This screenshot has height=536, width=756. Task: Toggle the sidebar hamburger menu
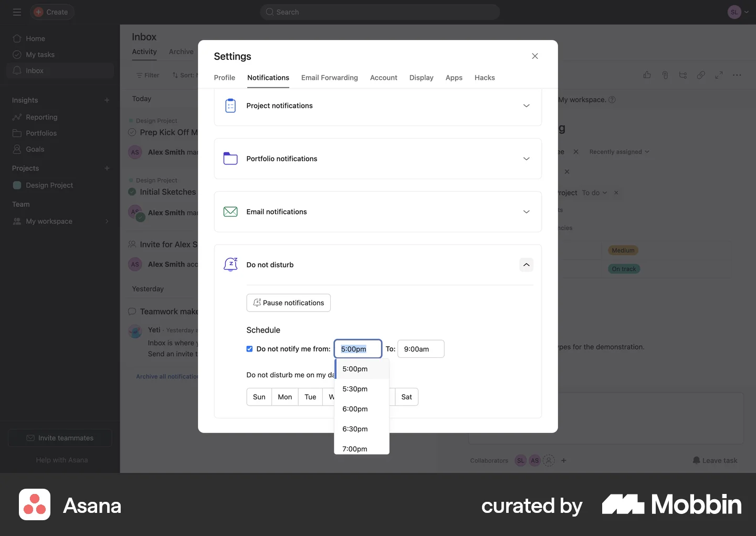pyautogui.click(x=17, y=12)
